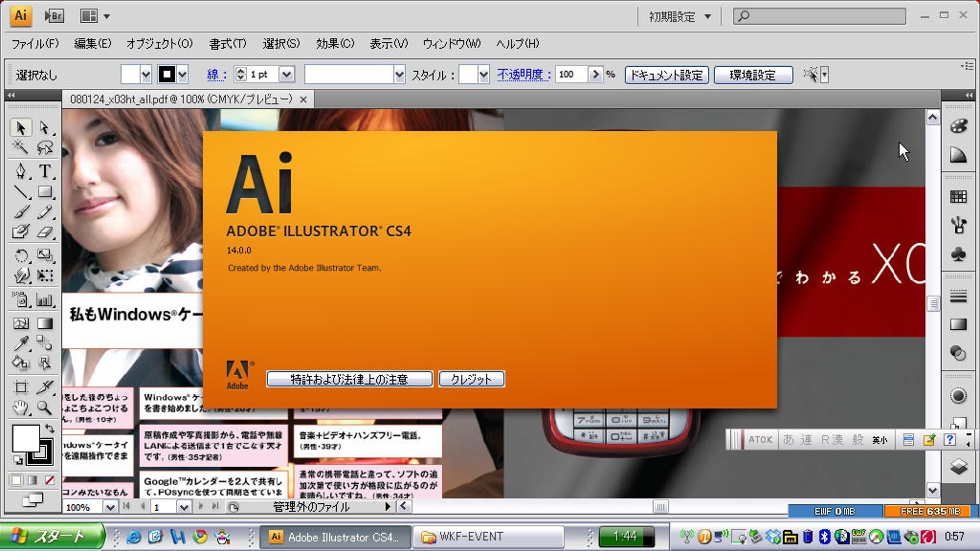Expand the right panel dock double arrows
This screenshot has width=980, height=551.
click(x=969, y=95)
